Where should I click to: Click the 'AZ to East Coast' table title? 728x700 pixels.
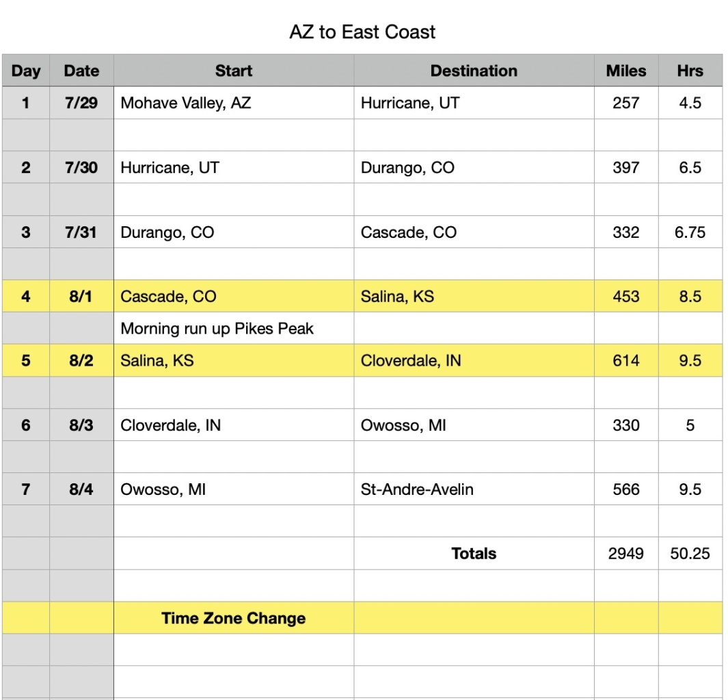[362, 32]
